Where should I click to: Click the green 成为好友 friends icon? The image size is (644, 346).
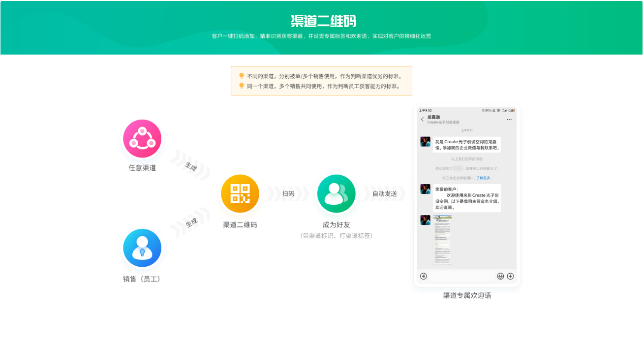click(x=337, y=194)
